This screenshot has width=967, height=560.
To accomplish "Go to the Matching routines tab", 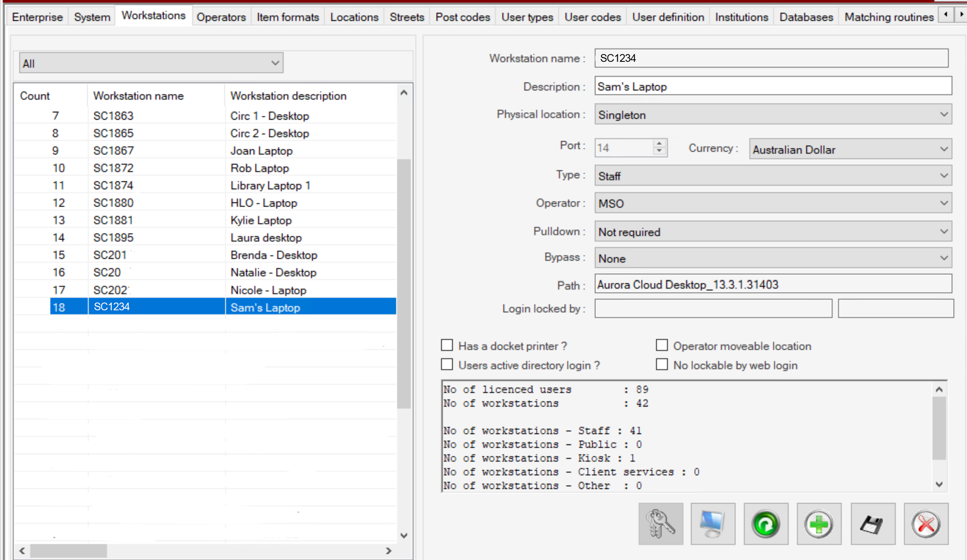I will pyautogui.click(x=889, y=17).
